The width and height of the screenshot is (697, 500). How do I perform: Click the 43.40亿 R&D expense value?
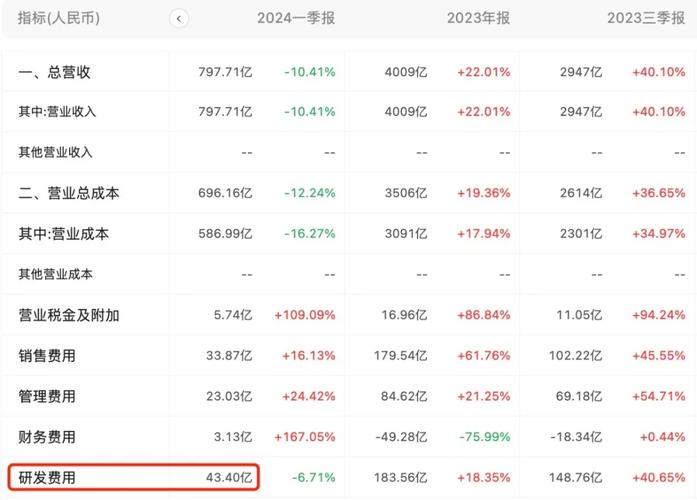[x=229, y=477]
